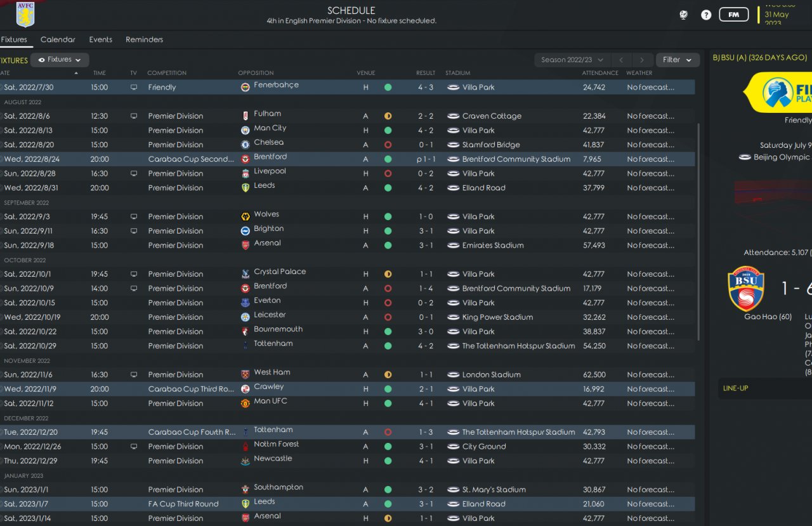Go to the previous season arrow
This screenshot has height=526, width=812.
pyautogui.click(x=621, y=60)
